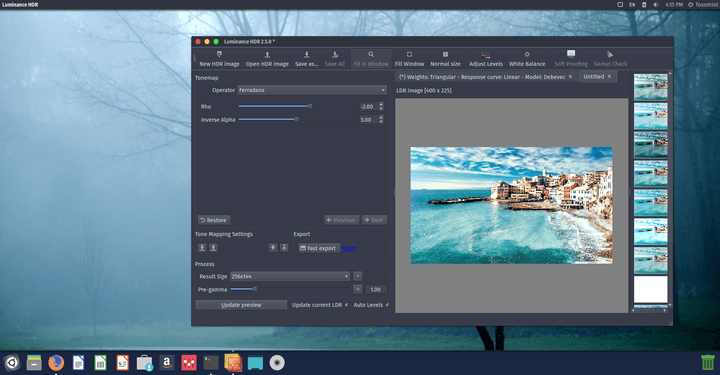Switch to the Weights: Triangular HDR tab

click(x=482, y=77)
